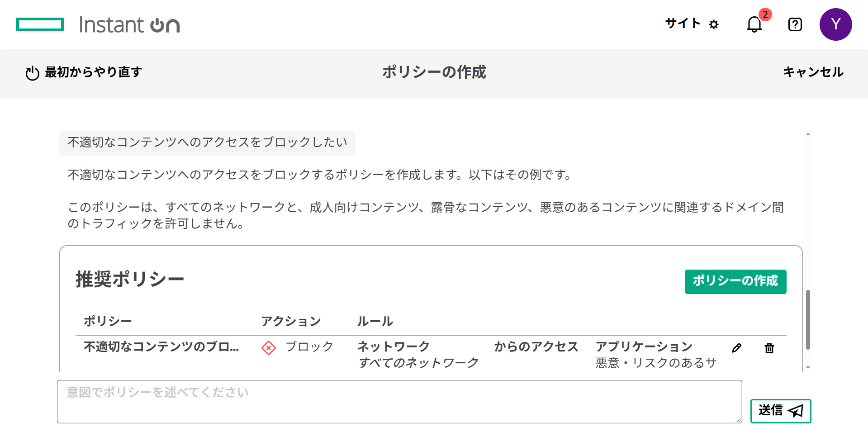Click the conversation scrollbar thumb
Viewport: 868px width, 437px height.
(808, 319)
